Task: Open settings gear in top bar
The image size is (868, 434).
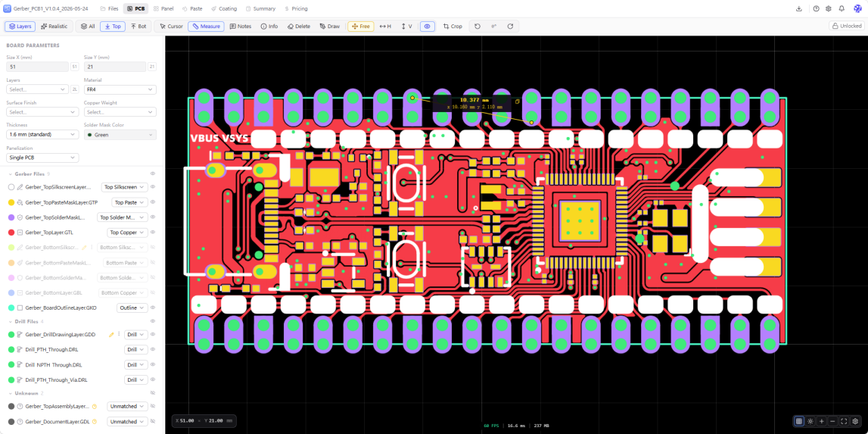Action: click(829, 9)
